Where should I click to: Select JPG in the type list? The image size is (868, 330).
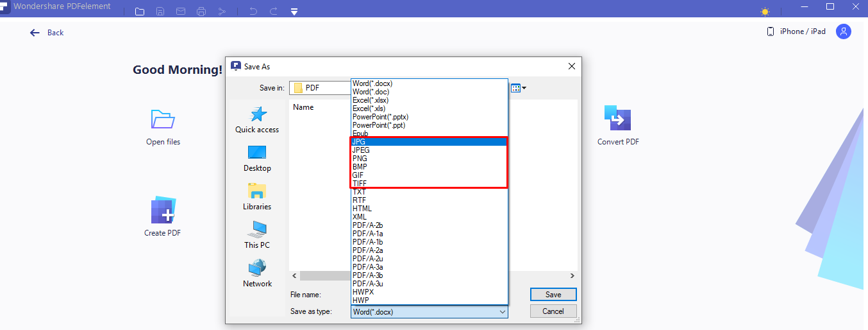[x=430, y=142]
